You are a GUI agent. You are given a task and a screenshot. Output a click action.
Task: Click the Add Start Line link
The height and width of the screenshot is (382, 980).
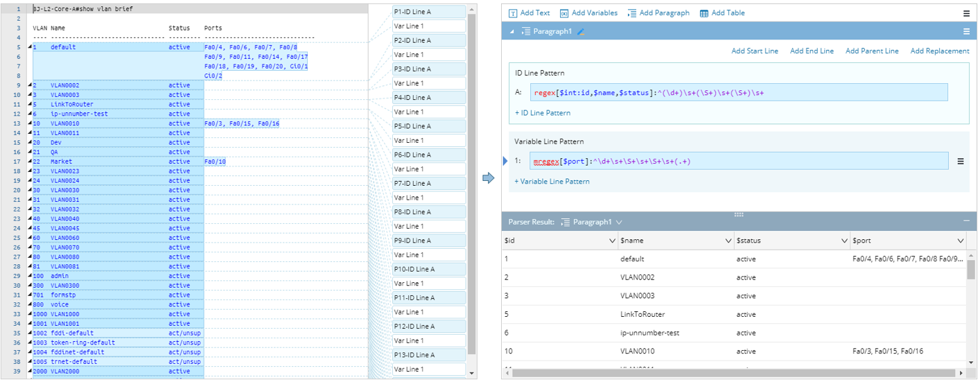tap(755, 51)
